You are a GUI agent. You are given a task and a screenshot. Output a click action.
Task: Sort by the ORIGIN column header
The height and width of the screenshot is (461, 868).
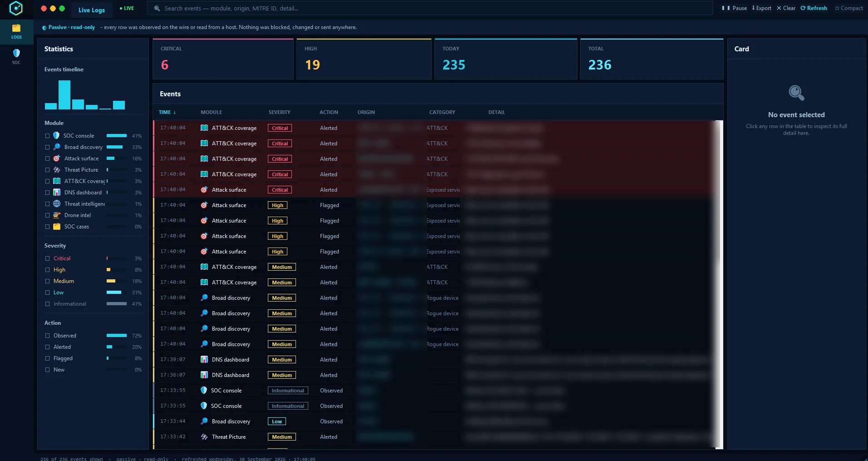tap(366, 112)
